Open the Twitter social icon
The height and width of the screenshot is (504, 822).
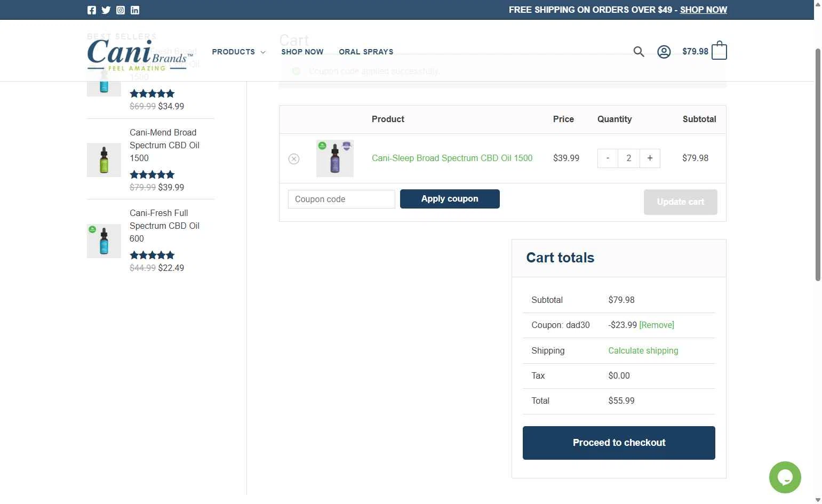106,10
